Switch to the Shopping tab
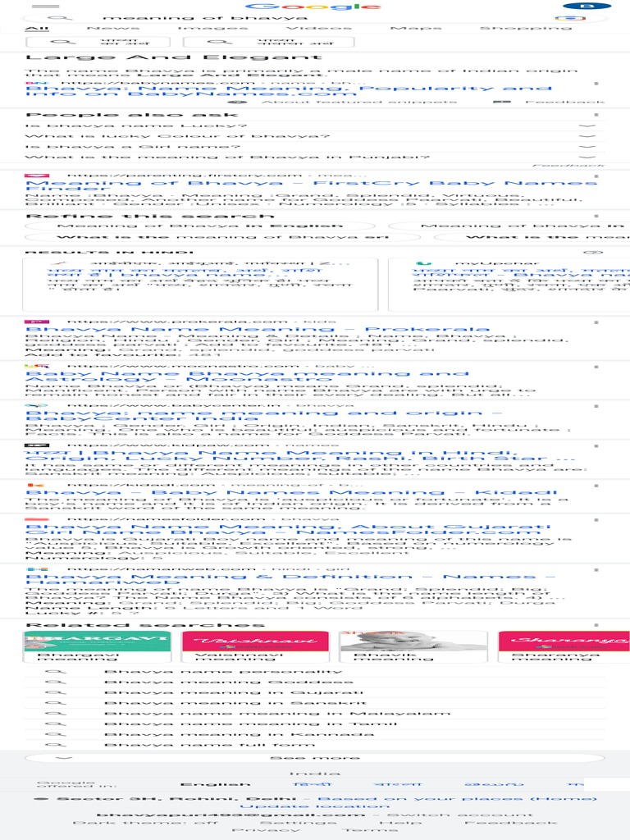Screen dimensions: 630x840 click(526, 28)
